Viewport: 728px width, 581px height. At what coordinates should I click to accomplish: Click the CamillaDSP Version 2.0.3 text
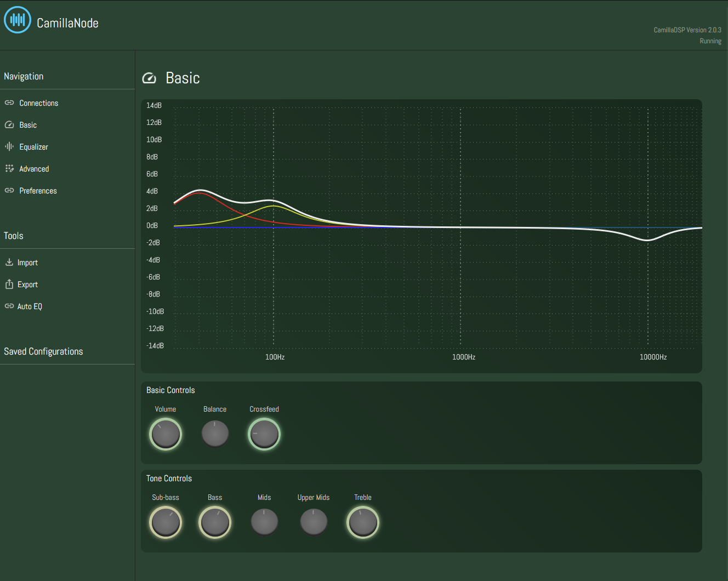pos(687,30)
